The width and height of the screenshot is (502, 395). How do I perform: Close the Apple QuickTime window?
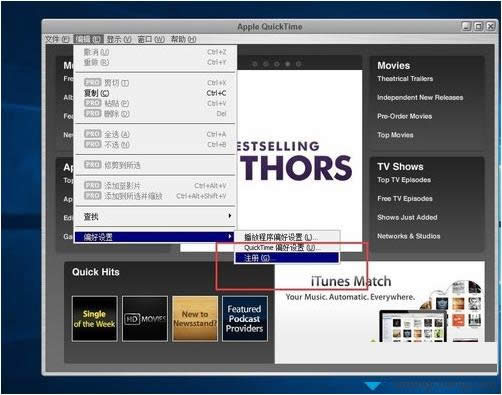click(490, 26)
